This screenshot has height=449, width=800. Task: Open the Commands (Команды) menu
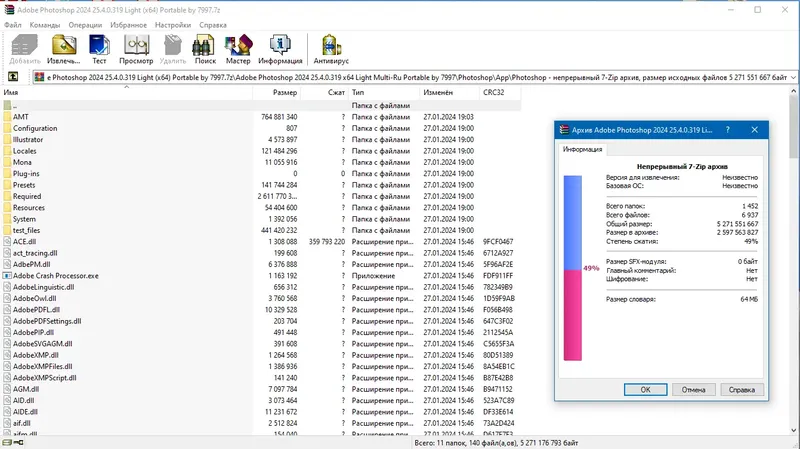(45, 24)
